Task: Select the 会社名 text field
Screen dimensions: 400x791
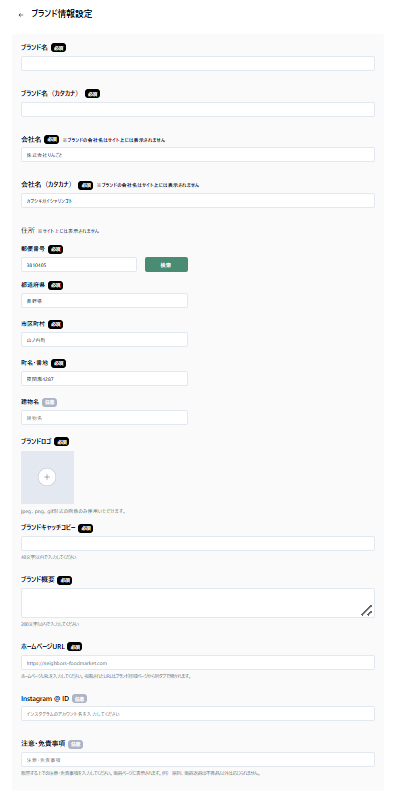Action: [198, 154]
